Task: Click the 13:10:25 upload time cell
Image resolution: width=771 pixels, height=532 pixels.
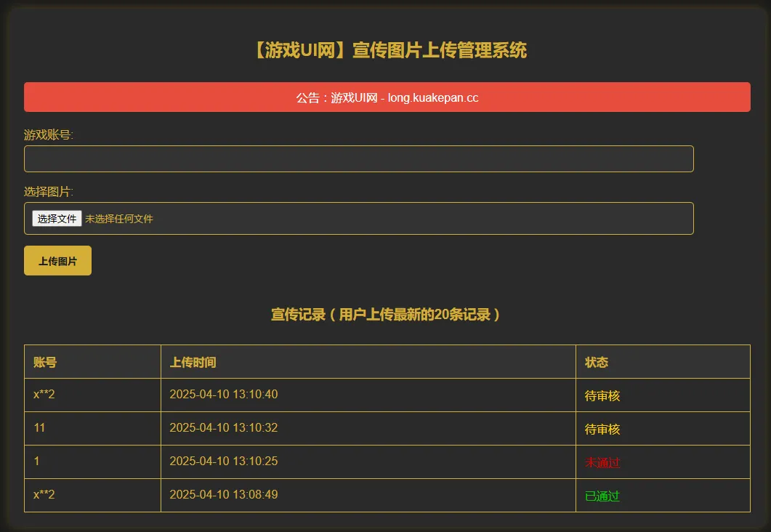Action: (x=223, y=462)
